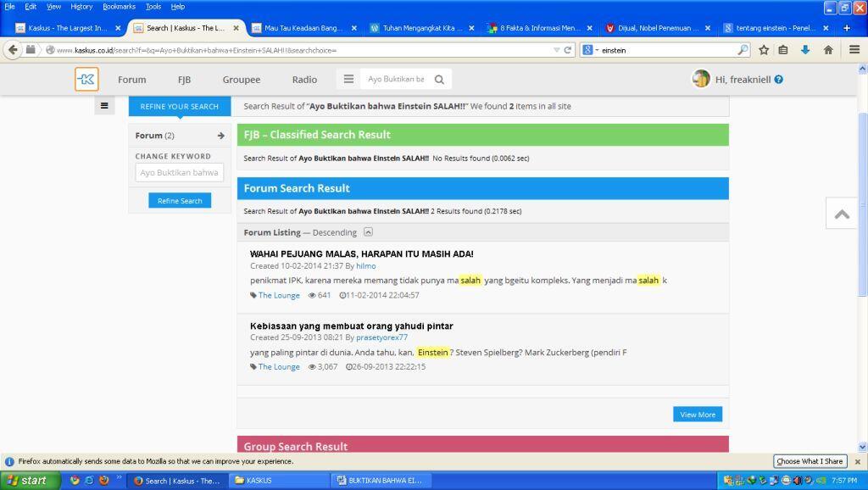The width and height of the screenshot is (868, 490).
Task: Open the File menu
Action: click(9, 7)
